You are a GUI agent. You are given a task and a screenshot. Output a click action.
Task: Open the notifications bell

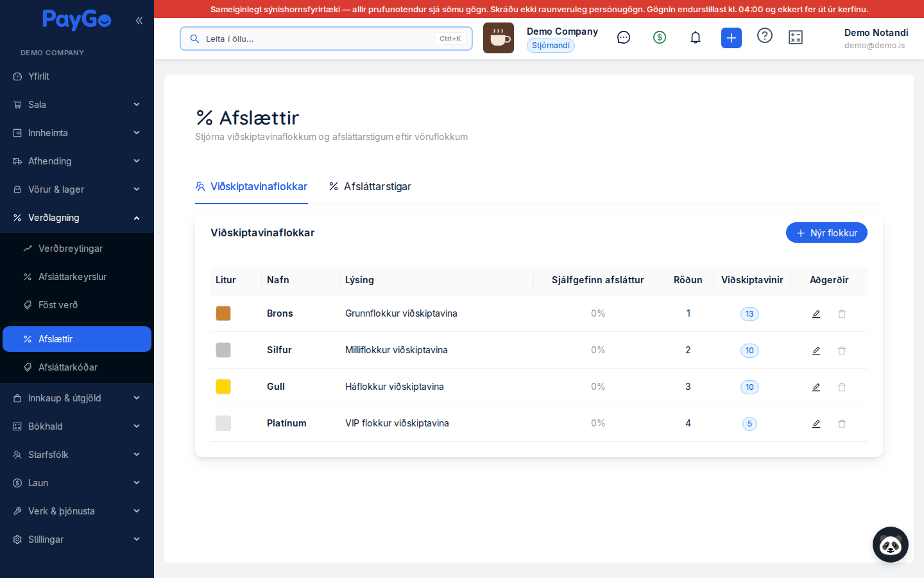click(x=696, y=38)
